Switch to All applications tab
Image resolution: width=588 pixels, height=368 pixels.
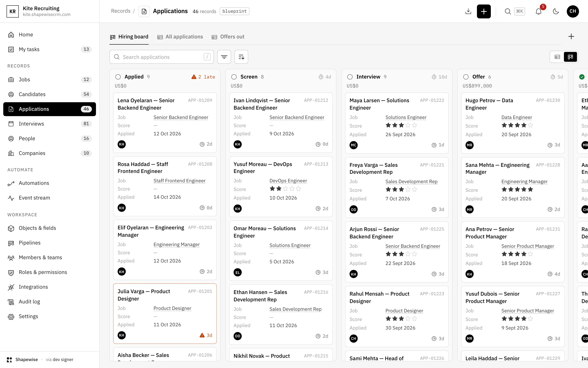click(180, 37)
